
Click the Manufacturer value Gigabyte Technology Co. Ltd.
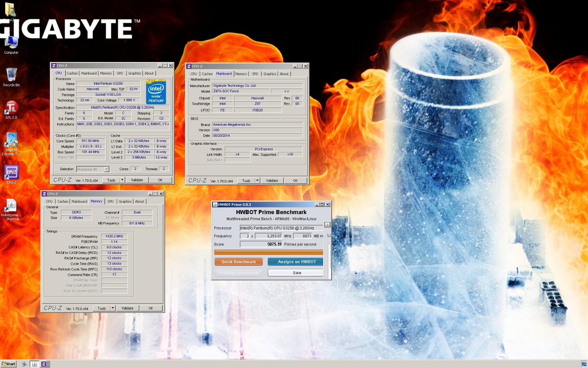pyautogui.click(x=257, y=86)
